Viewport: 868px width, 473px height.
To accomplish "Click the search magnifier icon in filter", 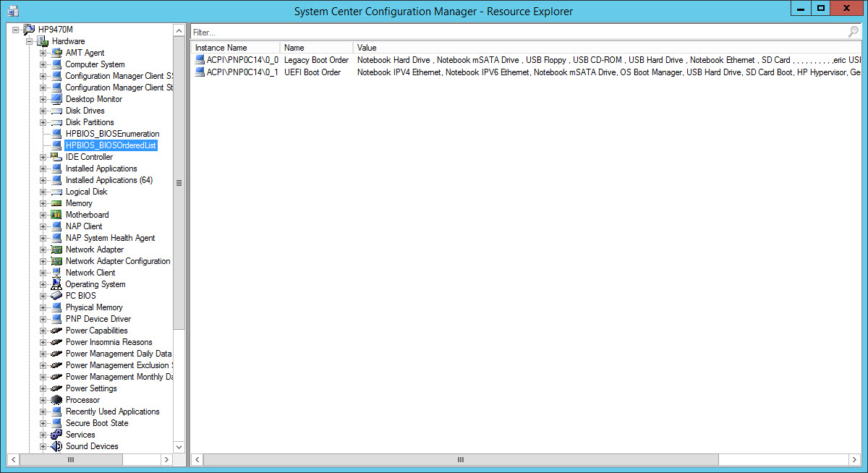I will click(854, 33).
